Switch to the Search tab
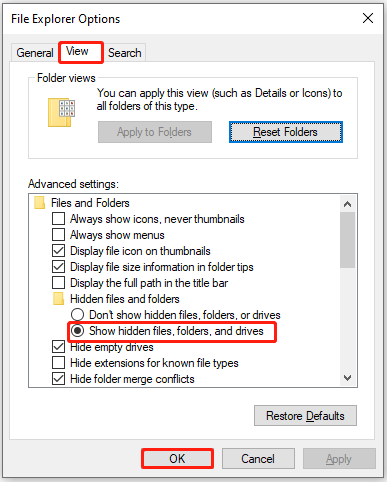The image size is (387, 482). click(x=125, y=53)
